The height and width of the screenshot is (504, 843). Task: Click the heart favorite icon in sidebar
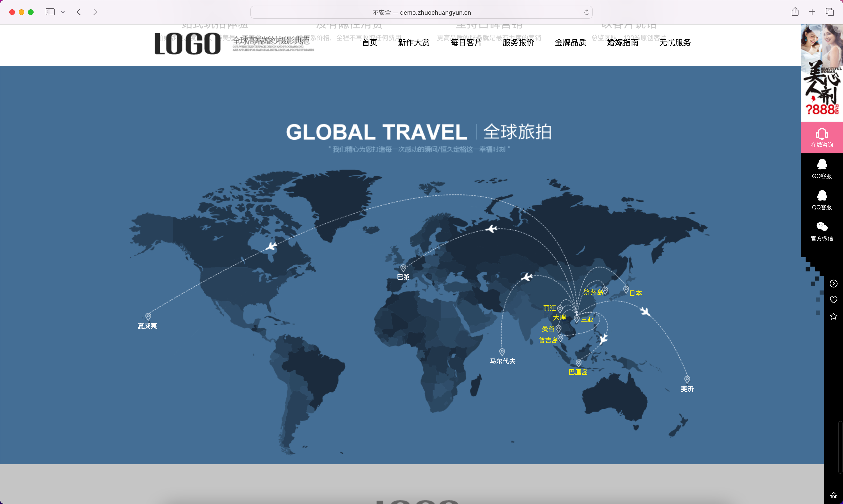(x=833, y=300)
